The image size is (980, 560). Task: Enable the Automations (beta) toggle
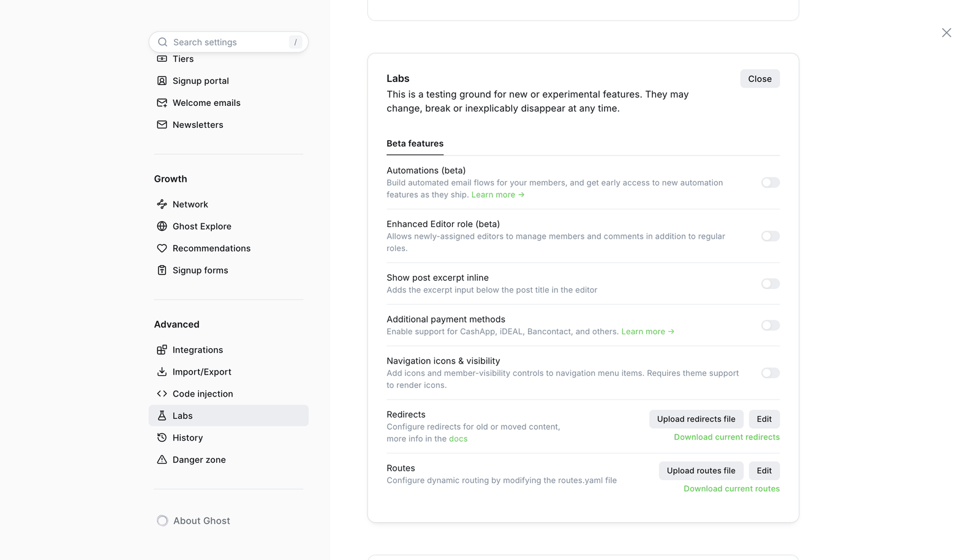point(771,182)
